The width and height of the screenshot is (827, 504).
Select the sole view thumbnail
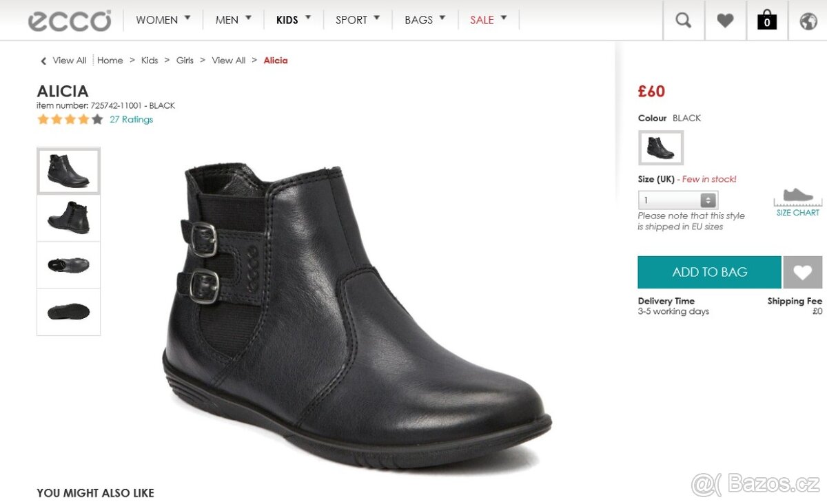(68, 312)
